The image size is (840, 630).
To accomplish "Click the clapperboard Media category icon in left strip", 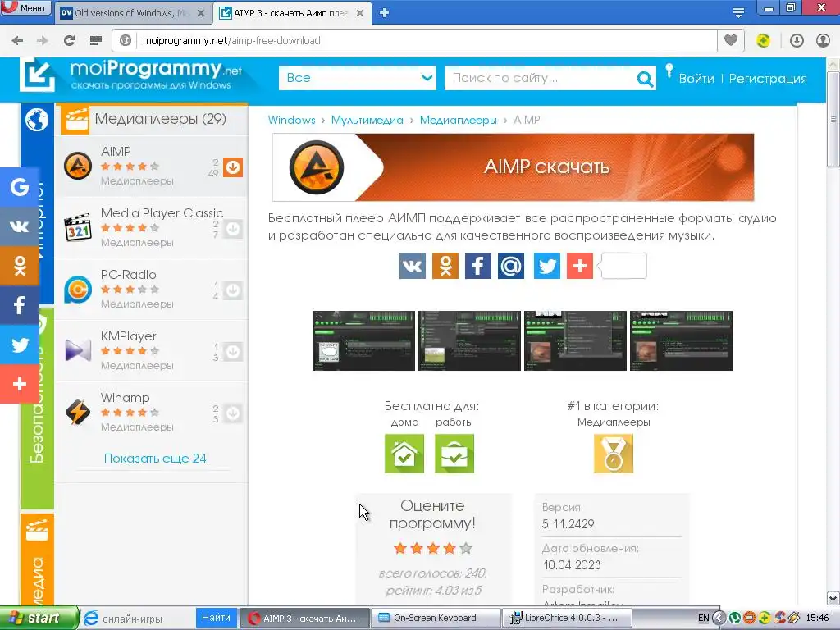I will point(37,531).
